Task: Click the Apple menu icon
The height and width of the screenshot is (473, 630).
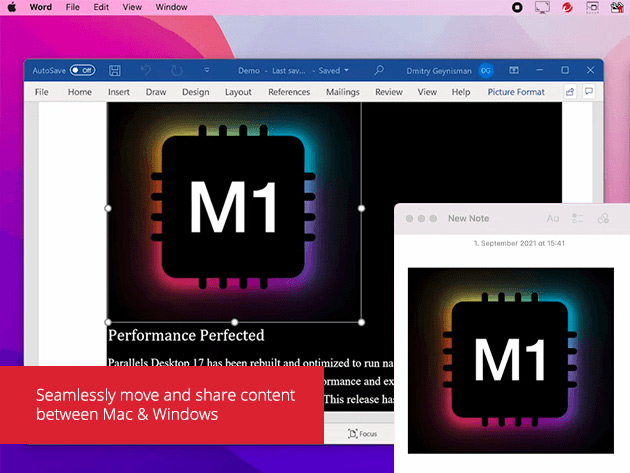Action: 12,7
